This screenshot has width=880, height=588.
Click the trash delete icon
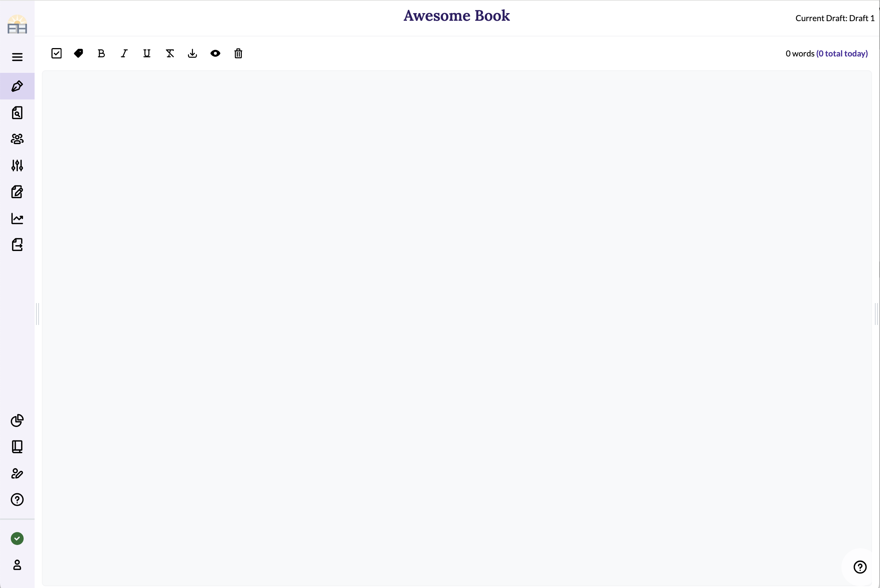(x=238, y=53)
